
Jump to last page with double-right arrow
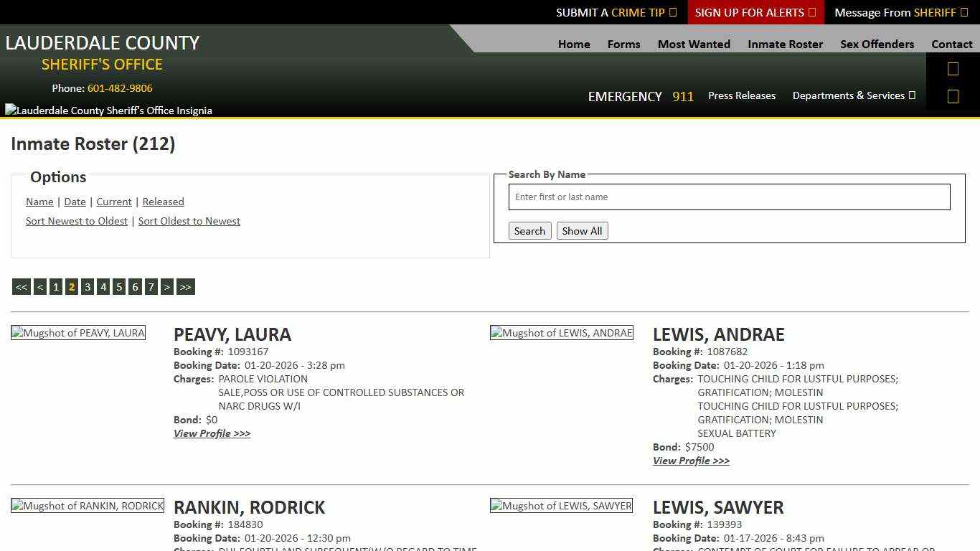pyautogui.click(x=185, y=286)
